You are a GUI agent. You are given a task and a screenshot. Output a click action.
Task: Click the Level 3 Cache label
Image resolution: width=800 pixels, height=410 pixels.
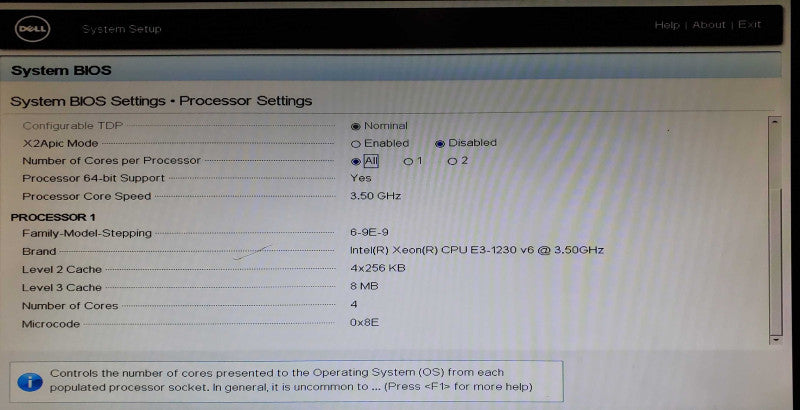pyautogui.click(x=62, y=288)
